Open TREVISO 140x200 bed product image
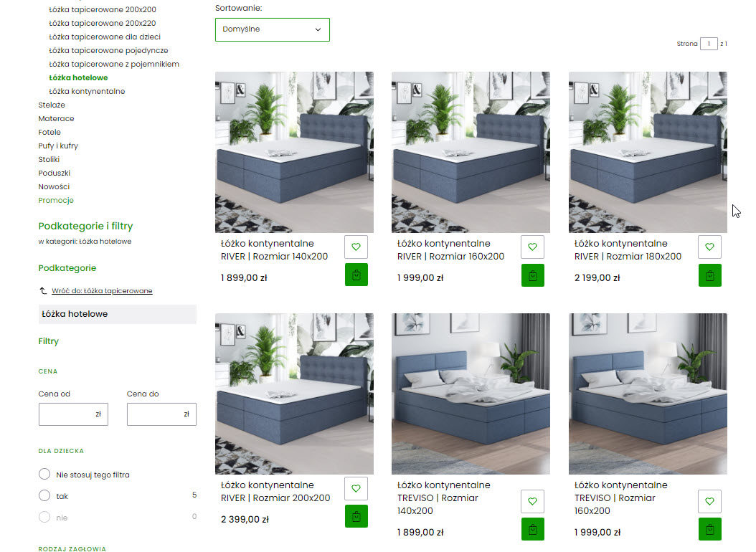Screen dimensions: 756x552 point(471,394)
